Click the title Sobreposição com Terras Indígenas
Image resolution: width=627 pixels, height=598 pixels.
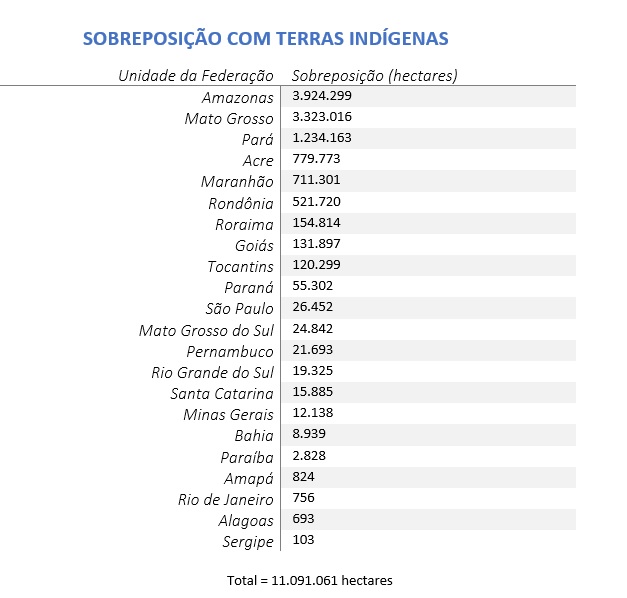[x=266, y=39]
